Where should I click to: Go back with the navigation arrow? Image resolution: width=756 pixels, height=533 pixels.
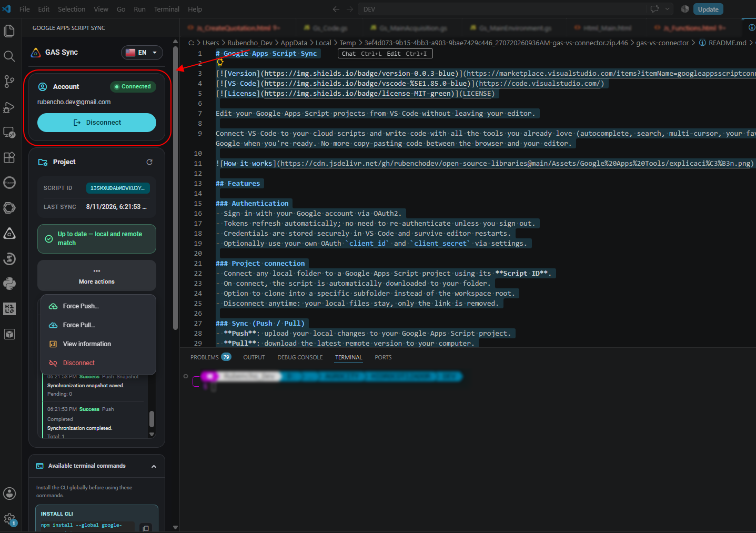[336, 9]
